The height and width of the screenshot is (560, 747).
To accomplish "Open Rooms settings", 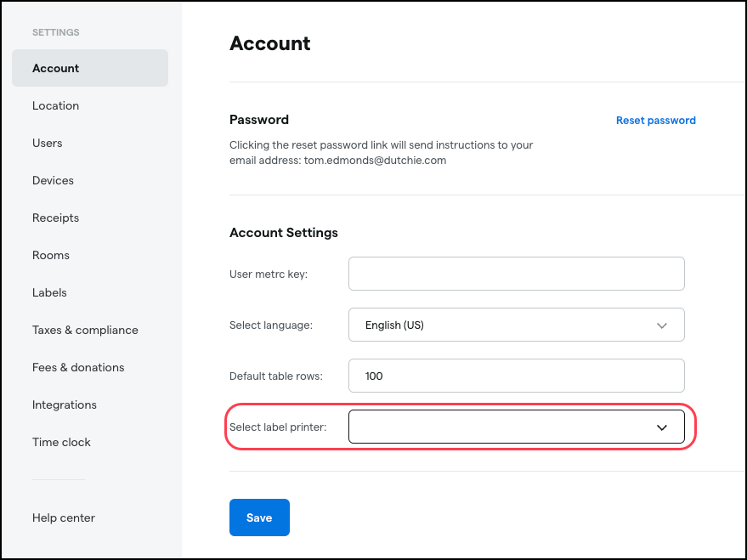I will pos(51,255).
